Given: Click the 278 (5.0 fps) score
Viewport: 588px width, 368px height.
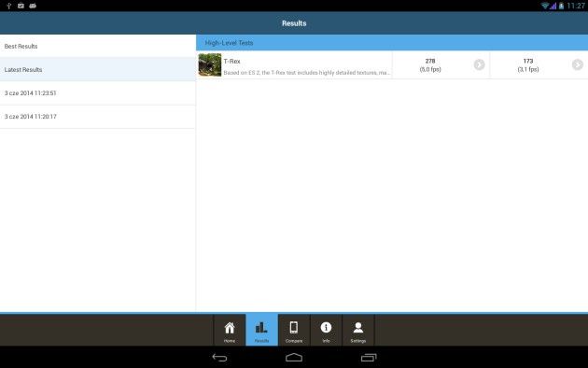Looking at the screenshot, I should (x=430, y=64).
